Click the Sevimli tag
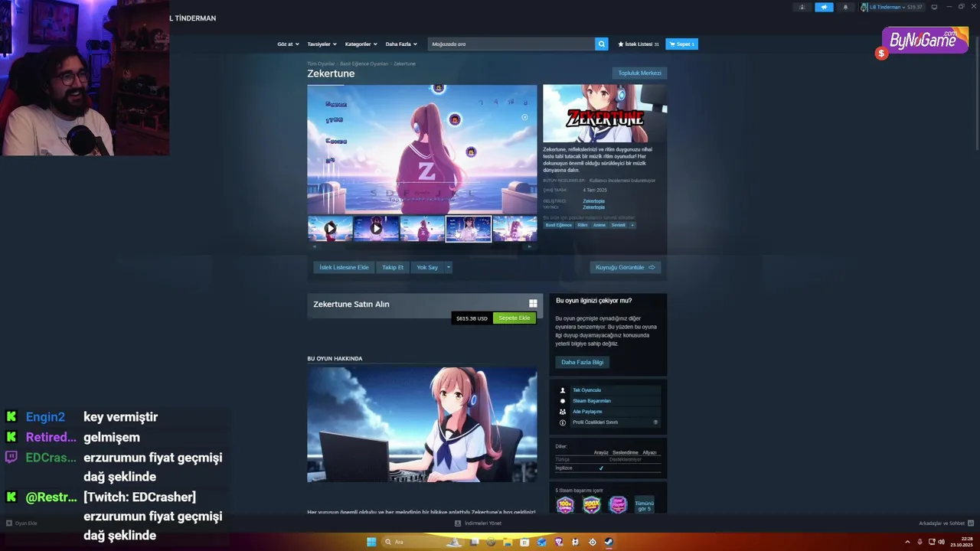 tap(618, 225)
